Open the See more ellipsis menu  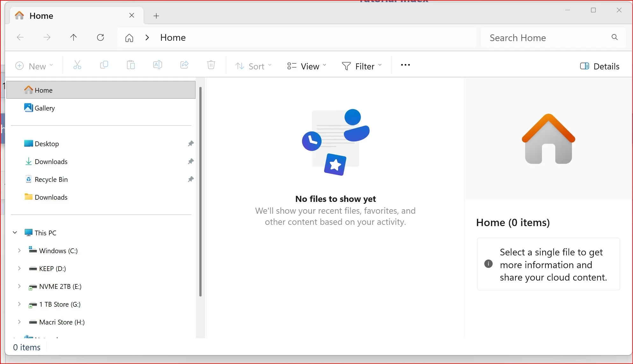pyautogui.click(x=405, y=65)
